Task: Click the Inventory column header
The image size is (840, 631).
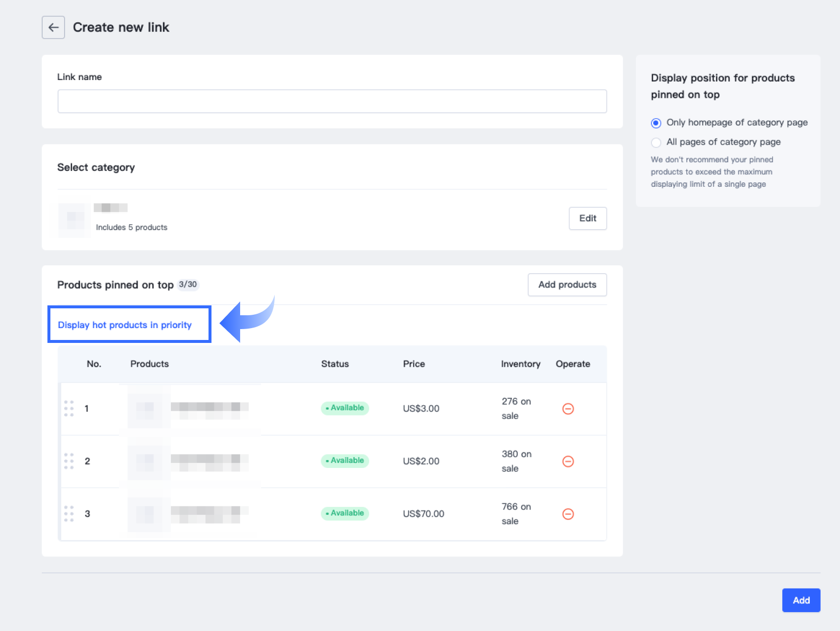Action: [520, 364]
